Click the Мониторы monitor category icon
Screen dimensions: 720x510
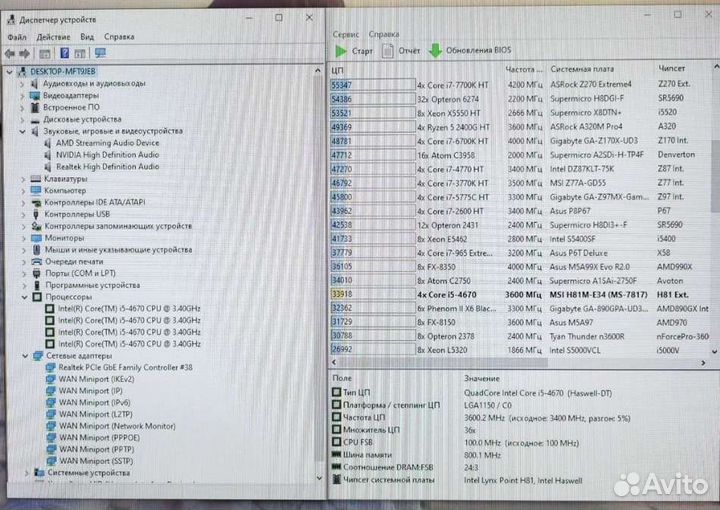coord(36,238)
